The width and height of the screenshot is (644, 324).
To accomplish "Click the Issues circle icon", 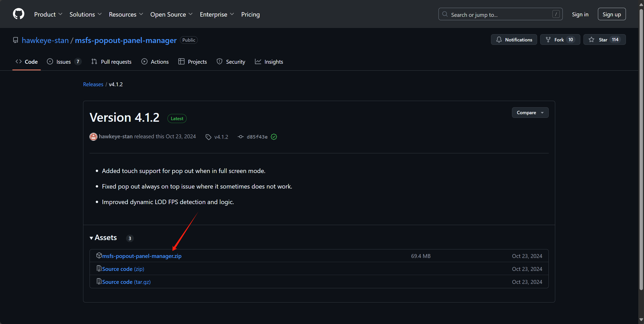I will (x=50, y=62).
